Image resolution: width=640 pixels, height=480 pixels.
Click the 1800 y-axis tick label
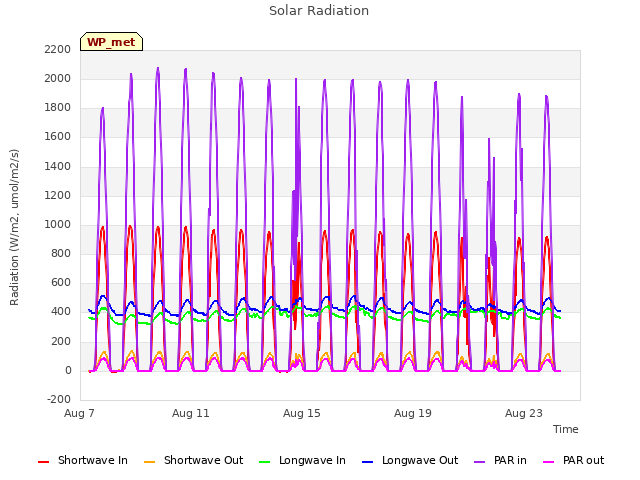click(58, 108)
